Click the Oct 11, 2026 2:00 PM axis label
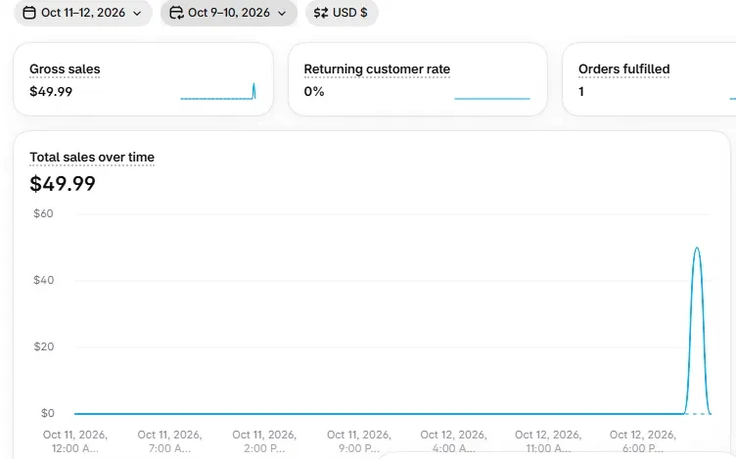This screenshot has height=459, width=736. point(264,441)
